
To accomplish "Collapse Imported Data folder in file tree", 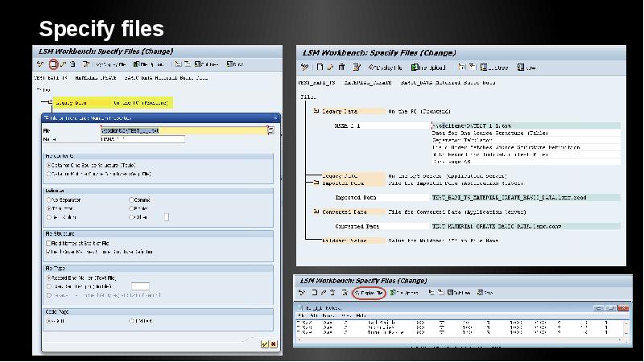I will pos(316,183).
